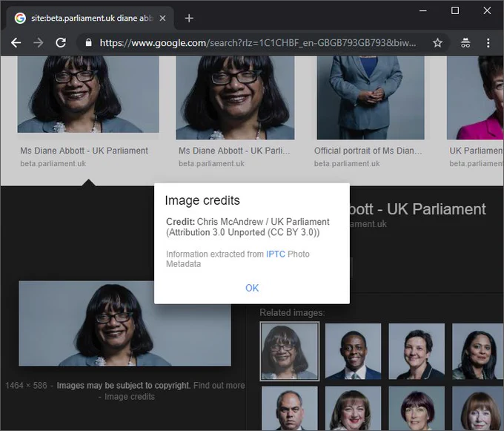Bookmark this page with the star icon

(437, 43)
